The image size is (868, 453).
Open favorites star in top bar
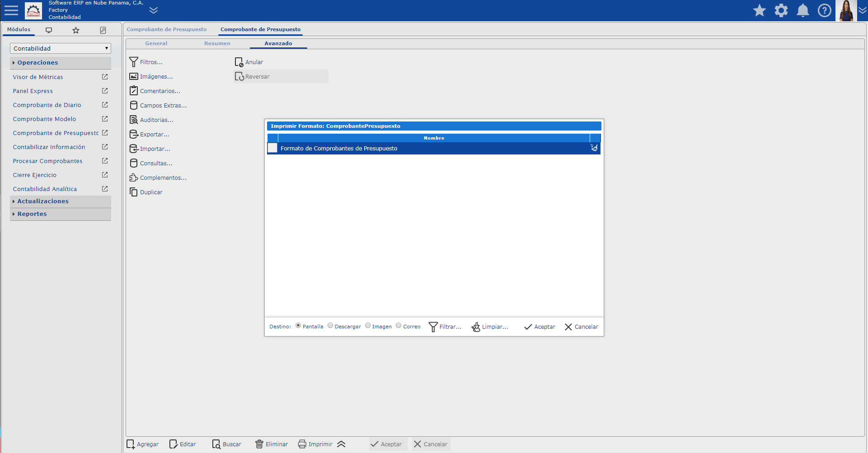tap(760, 10)
